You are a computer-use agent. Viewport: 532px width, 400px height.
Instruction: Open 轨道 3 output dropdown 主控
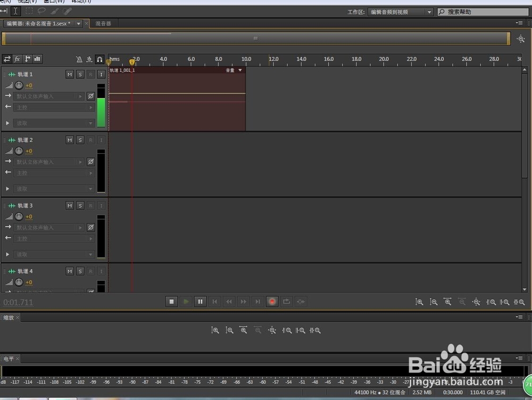tap(54, 238)
